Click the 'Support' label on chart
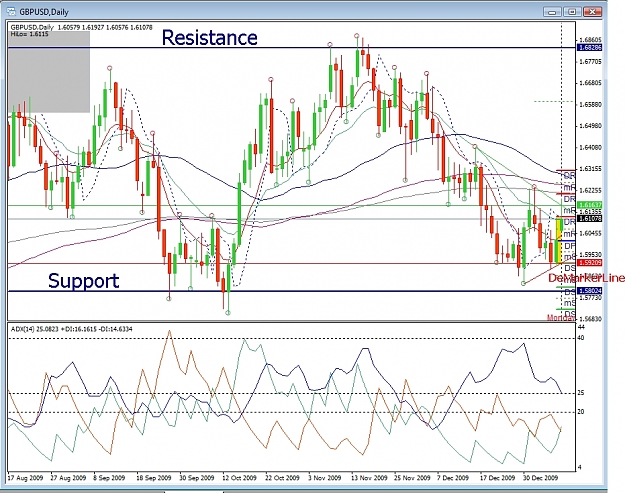Viewport: 625px width, 493px height. point(83,281)
